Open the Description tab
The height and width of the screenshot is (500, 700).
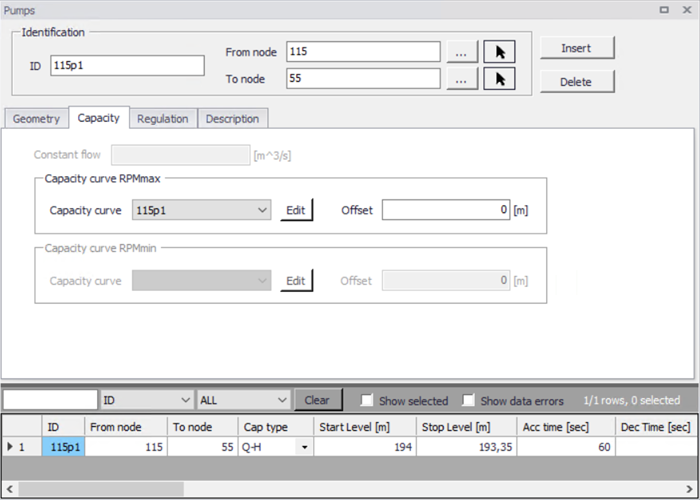233,119
